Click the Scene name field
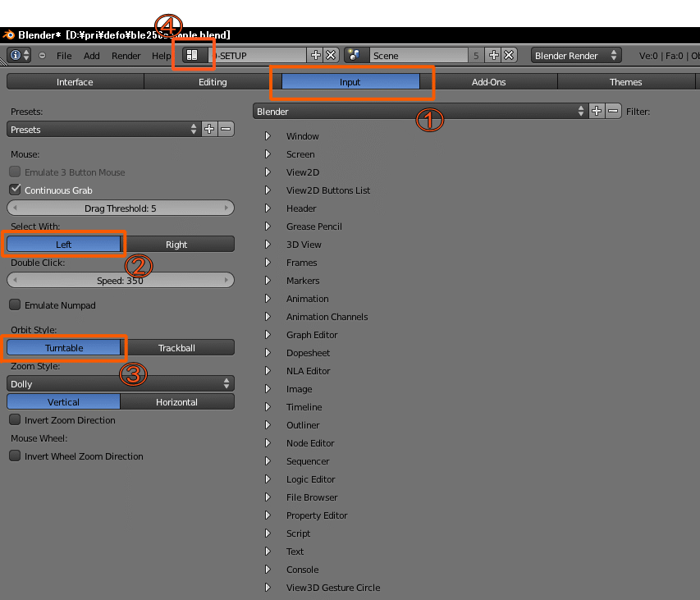The image size is (700, 600). [419, 55]
